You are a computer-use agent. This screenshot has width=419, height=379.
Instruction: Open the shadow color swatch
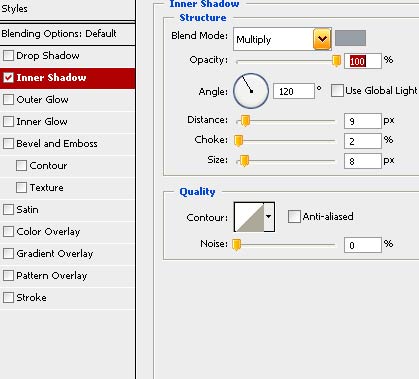(350, 38)
